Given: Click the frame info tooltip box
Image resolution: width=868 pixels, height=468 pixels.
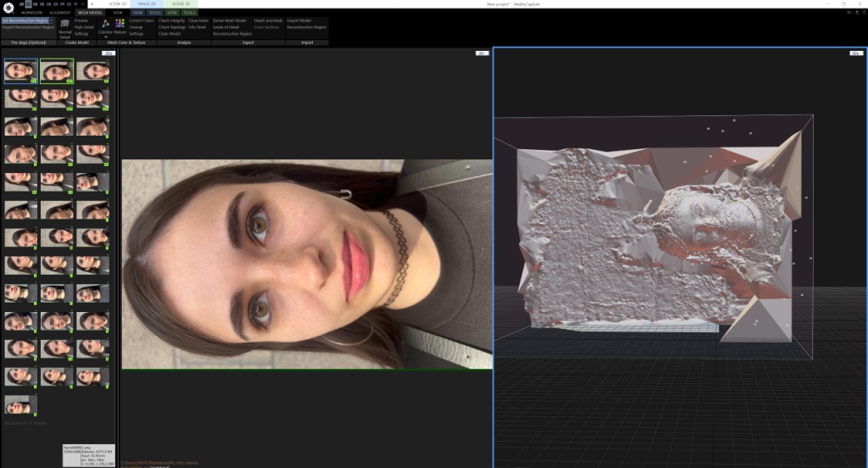Looking at the screenshot, I should click(x=88, y=455).
